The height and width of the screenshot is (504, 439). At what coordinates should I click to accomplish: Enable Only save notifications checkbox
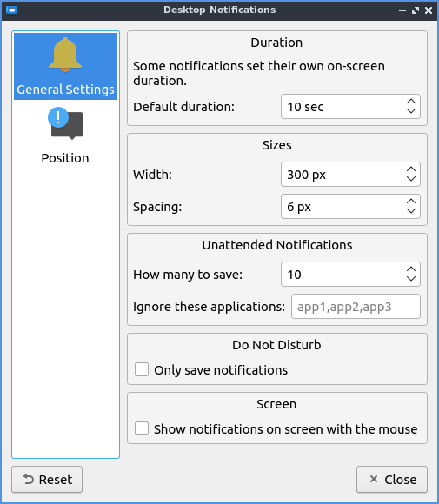[142, 369]
